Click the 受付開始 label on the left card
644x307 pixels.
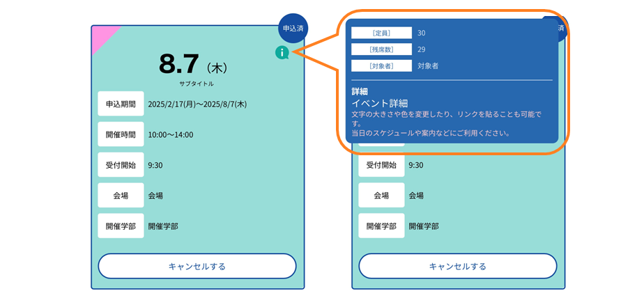tap(121, 165)
